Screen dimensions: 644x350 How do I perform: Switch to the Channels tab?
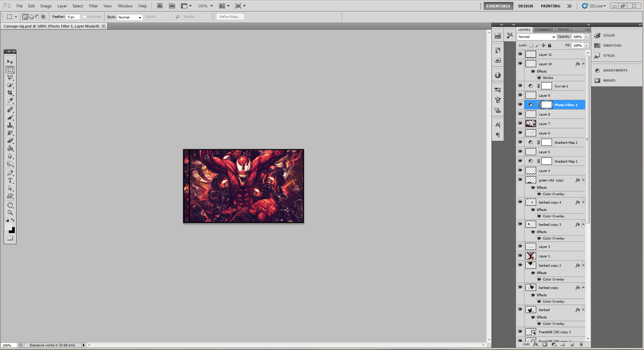point(544,30)
